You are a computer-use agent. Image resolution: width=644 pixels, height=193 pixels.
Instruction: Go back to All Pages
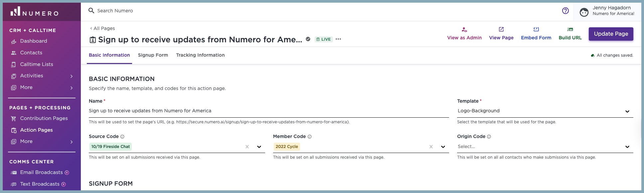[102, 28]
